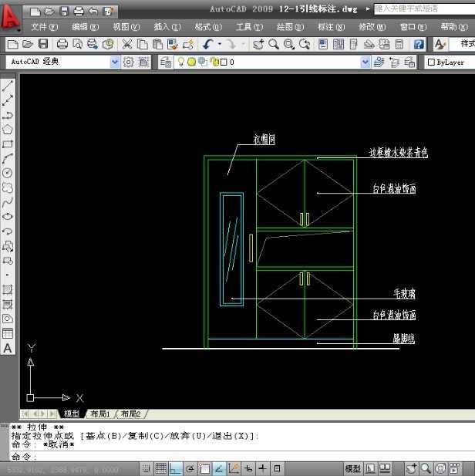Click the Text Style icon

[x=440, y=44]
